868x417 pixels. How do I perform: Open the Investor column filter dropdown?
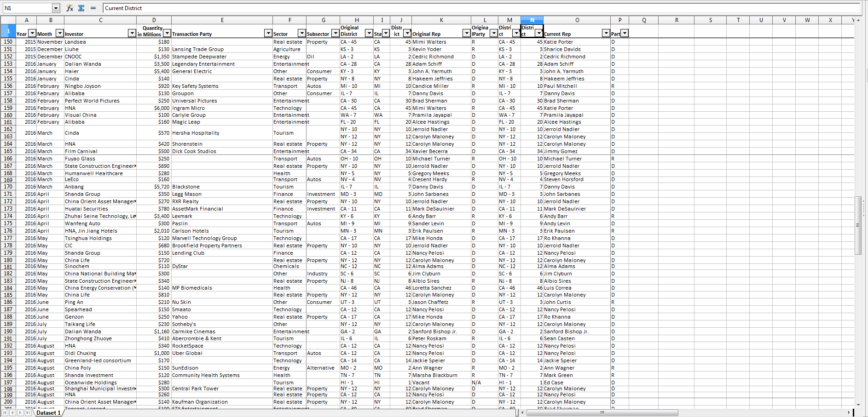132,33
